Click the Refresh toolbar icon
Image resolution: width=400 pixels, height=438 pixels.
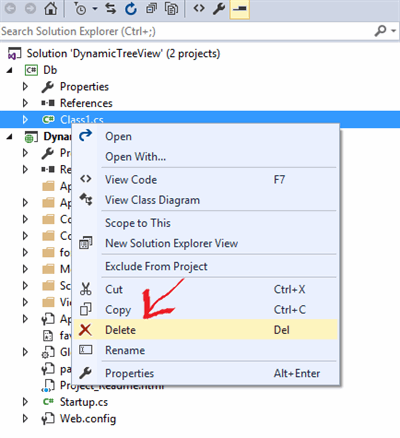(131, 9)
